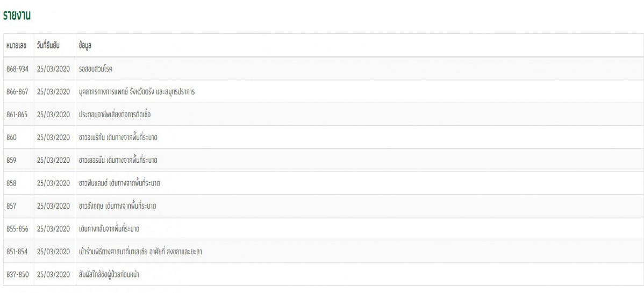Viewport: 644px width, 293px height.
Task: Select the ชาวอังกฤษ row description
Action: 118,206
